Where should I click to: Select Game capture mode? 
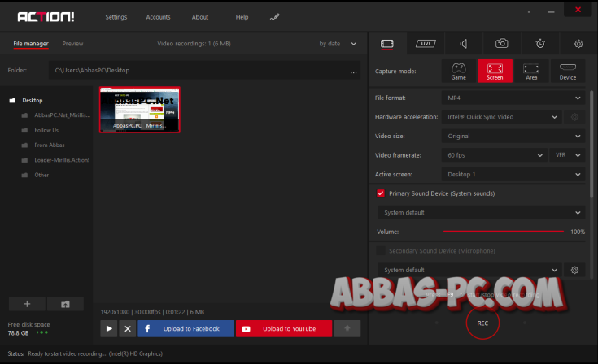click(x=458, y=71)
